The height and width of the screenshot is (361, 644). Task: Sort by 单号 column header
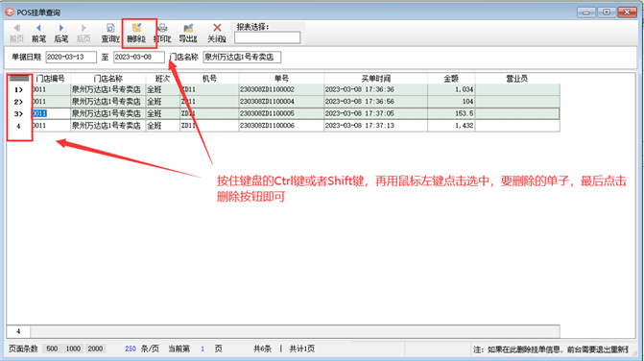coord(281,79)
